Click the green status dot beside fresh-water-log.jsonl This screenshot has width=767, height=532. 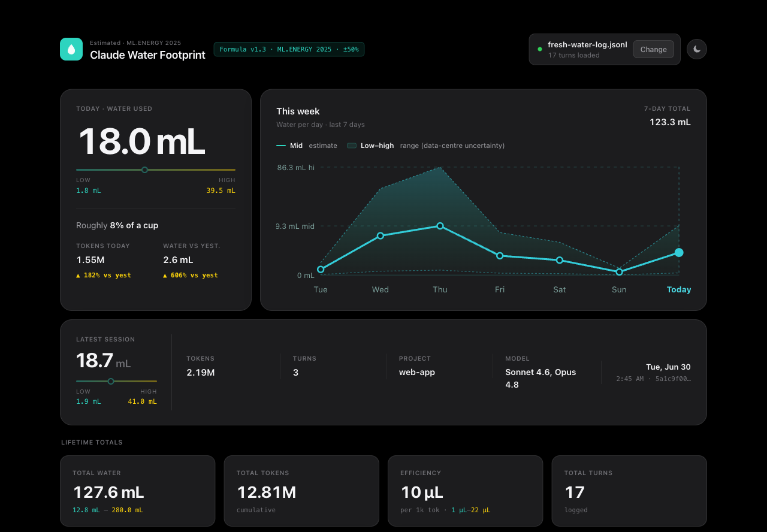point(540,49)
